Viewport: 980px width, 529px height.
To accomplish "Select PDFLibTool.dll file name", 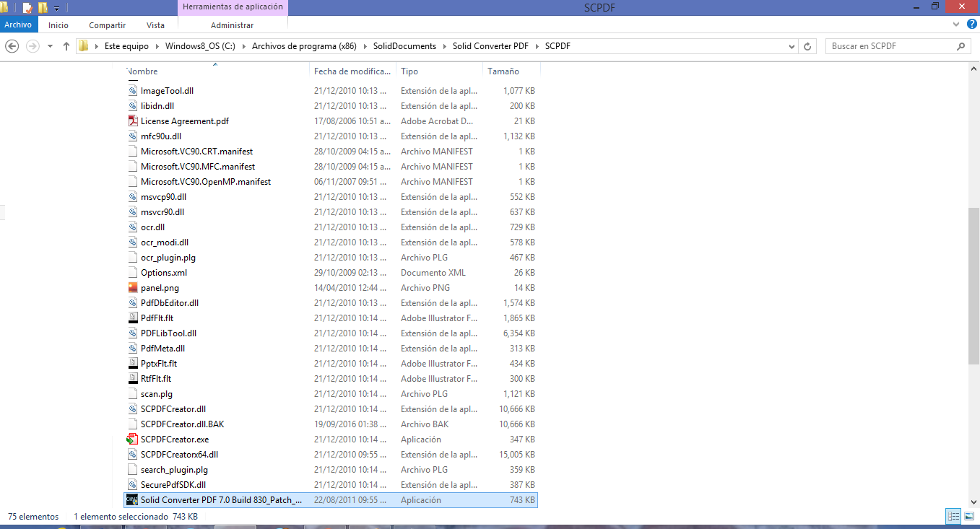I will [x=168, y=333].
